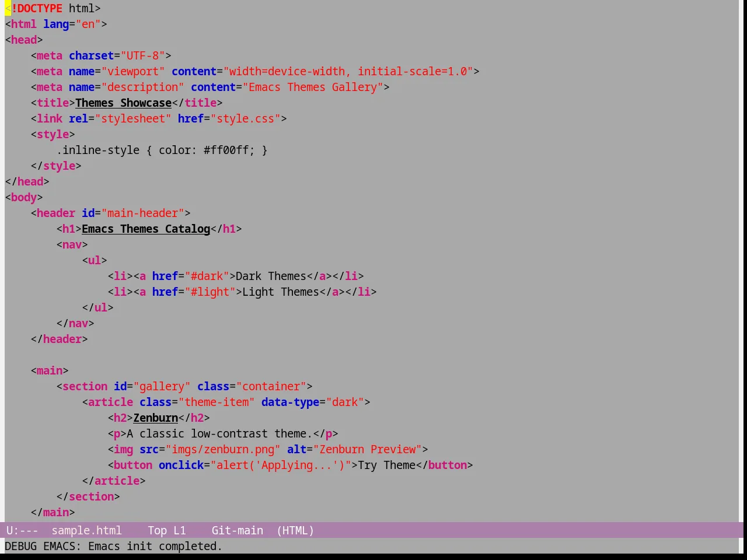The height and width of the screenshot is (560, 747).
Task: Click the 'Try Theme' button text in code
Action: [386, 465]
